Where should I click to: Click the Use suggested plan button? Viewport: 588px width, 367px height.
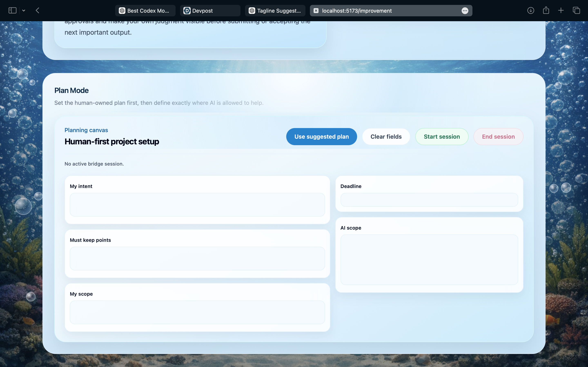pyautogui.click(x=321, y=137)
